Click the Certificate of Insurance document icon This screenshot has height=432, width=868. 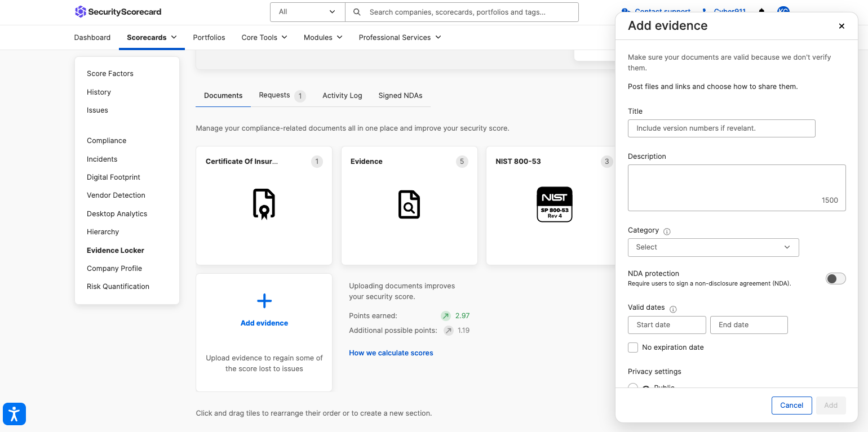[x=264, y=204]
